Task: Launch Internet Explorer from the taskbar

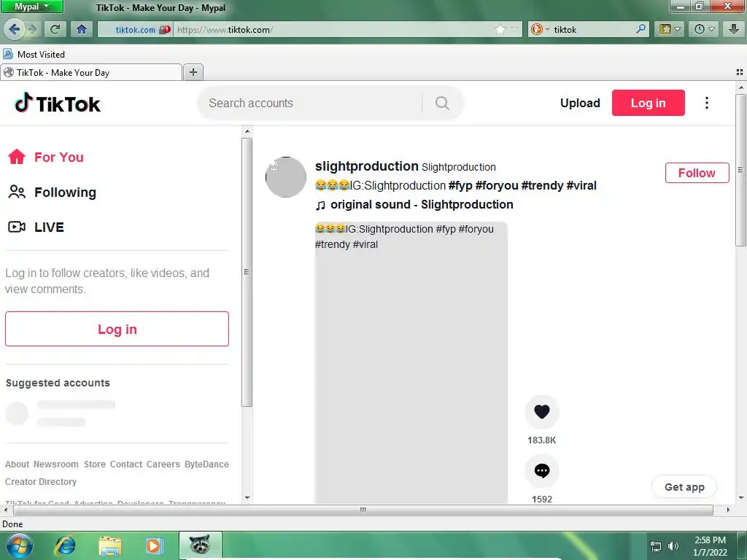Action: pos(65,545)
